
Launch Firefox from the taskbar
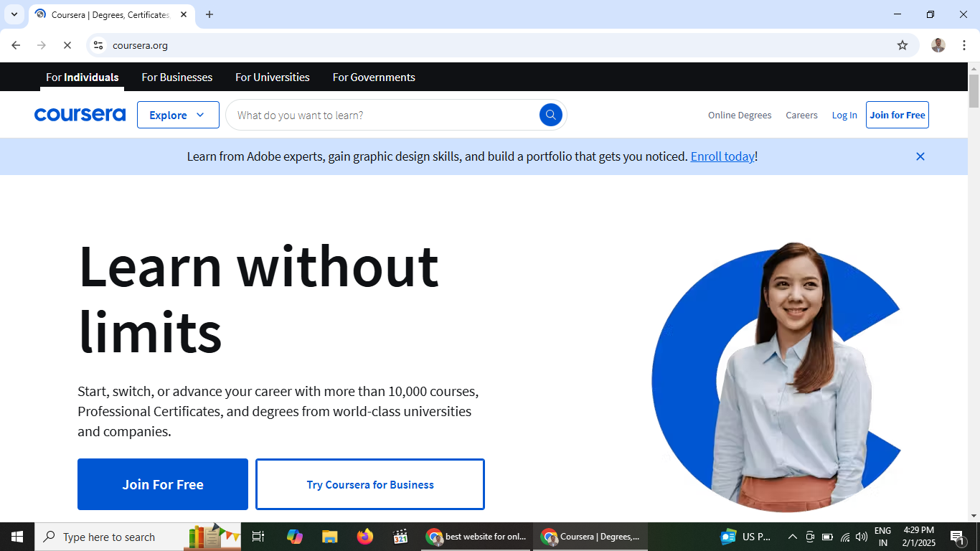[x=365, y=537]
